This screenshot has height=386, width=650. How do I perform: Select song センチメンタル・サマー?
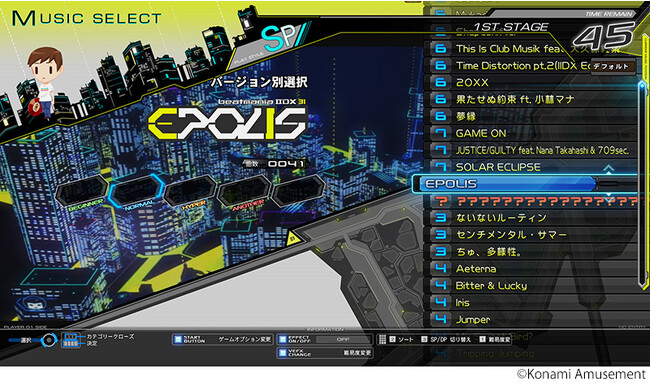(x=532, y=235)
